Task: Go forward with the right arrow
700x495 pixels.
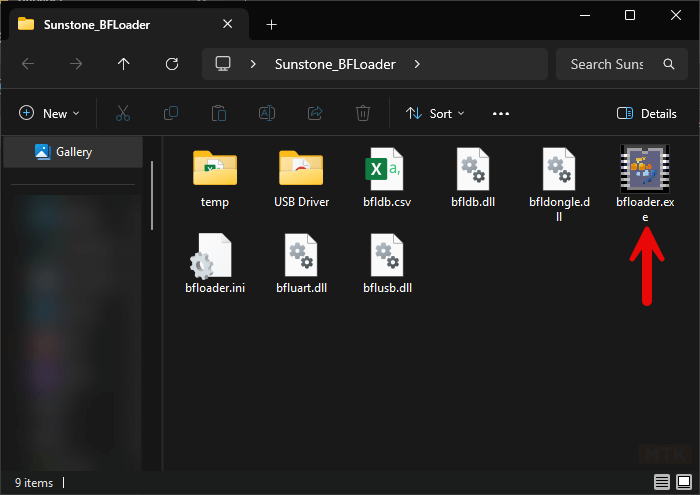Action: 76,64
